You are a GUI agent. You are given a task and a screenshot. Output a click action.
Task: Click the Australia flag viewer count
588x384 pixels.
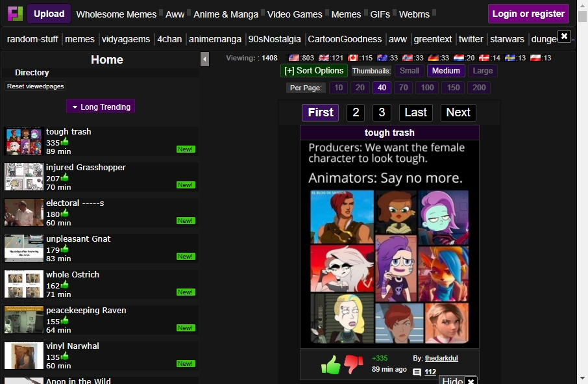[x=387, y=58]
